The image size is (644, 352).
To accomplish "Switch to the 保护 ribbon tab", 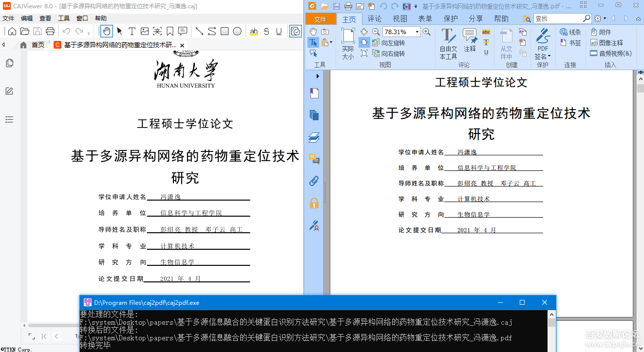I will coord(450,18).
